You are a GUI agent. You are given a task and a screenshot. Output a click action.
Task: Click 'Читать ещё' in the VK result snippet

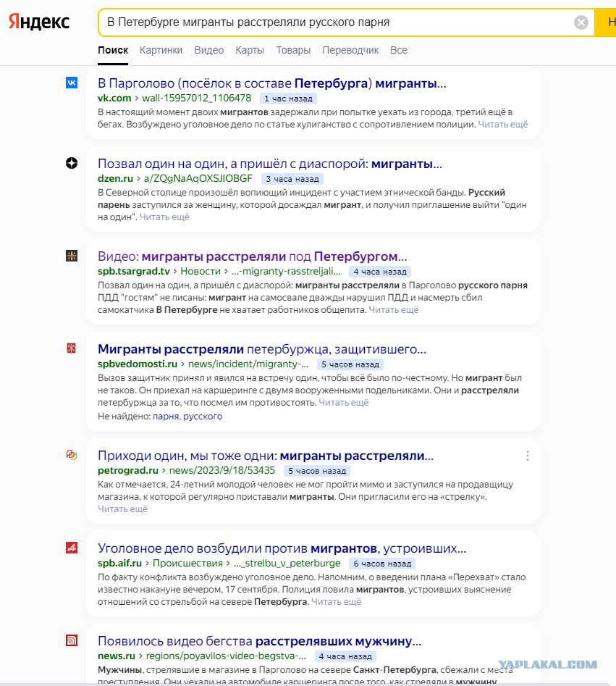503,125
